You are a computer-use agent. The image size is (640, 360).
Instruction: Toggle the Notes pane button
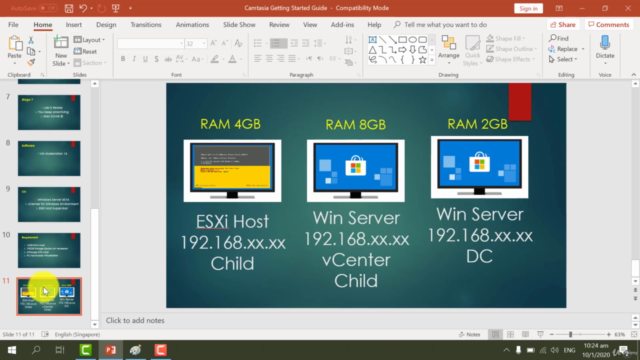tap(470, 334)
